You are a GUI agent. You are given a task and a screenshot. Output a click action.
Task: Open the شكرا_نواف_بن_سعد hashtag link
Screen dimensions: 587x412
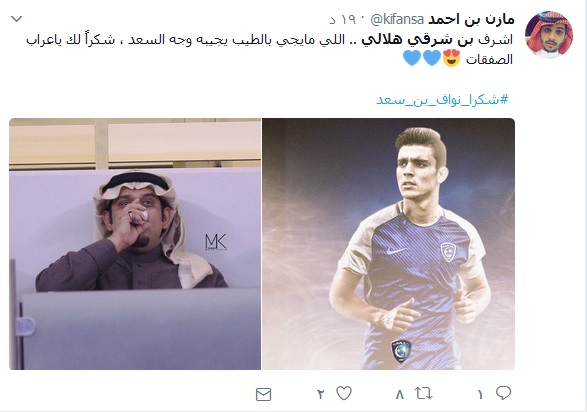coord(442,100)
